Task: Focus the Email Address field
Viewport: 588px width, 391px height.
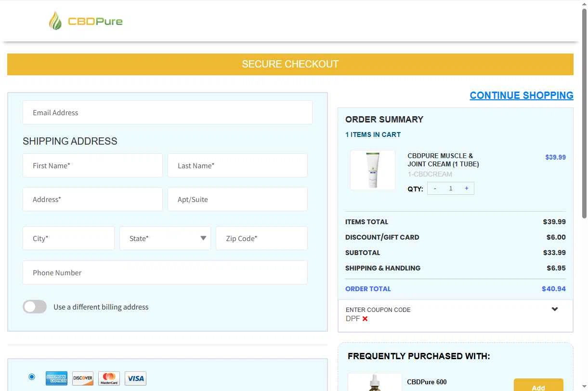Action: [168, 112]
